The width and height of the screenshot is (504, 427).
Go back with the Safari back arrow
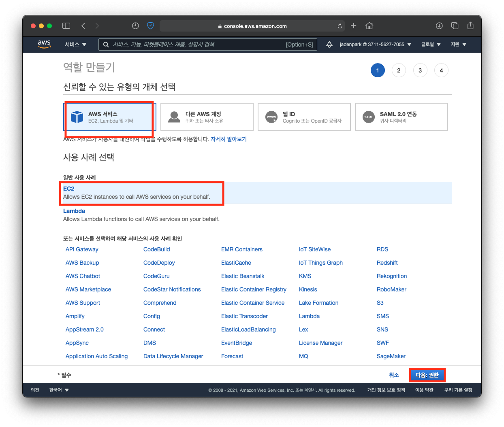click(83, 26)
